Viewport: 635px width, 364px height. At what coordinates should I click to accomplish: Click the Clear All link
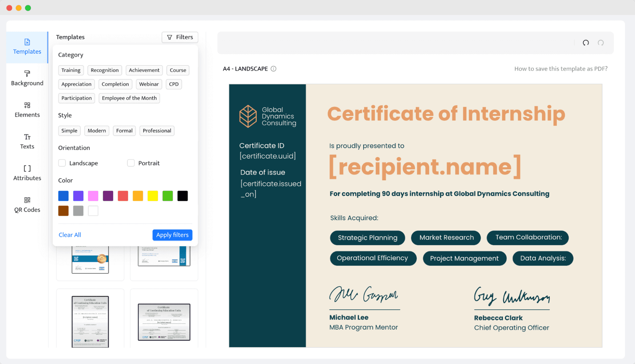[69, 235]
